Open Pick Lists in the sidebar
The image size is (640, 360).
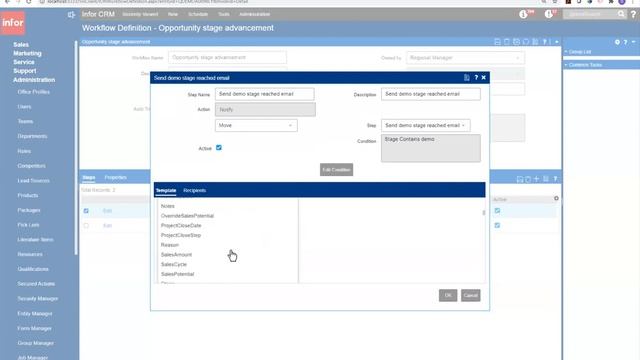29,225
